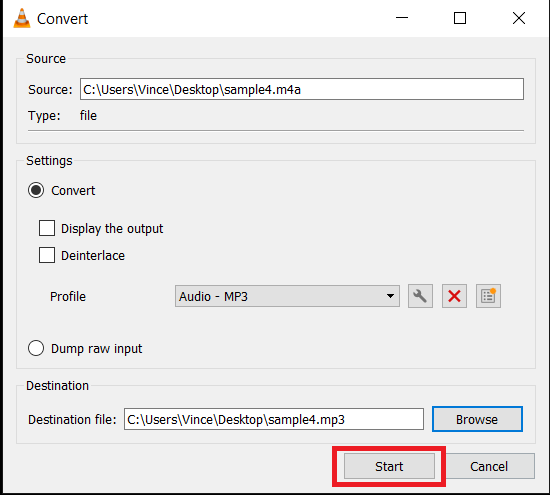Click the Source path field
This screenshot has width=550, height=495.
tap(302, 89)
